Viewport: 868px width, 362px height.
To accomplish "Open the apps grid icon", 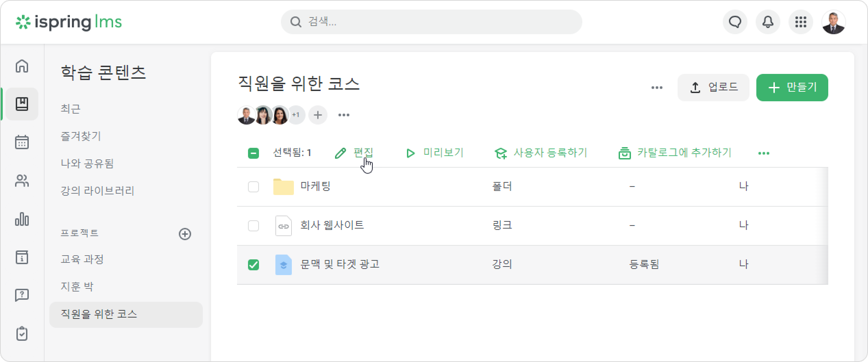I will (x=801, y=22).
